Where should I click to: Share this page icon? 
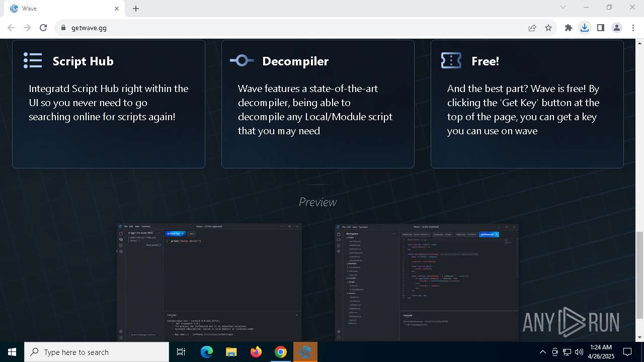point(532,28)
